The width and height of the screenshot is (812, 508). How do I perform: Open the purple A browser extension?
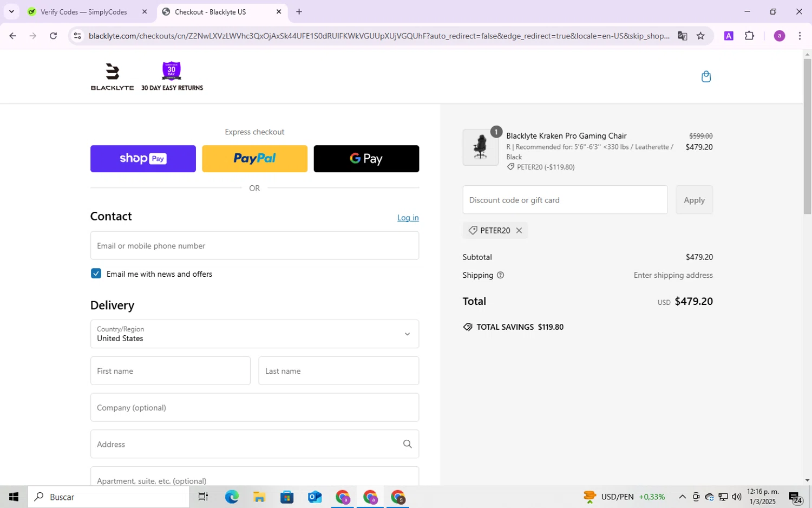pyautogui.click(x=729, y=36)
